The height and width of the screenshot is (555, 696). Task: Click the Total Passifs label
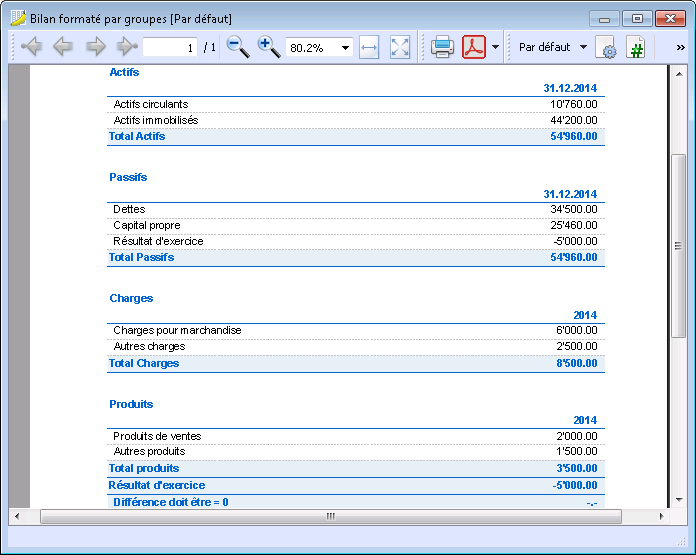point(142,257)
